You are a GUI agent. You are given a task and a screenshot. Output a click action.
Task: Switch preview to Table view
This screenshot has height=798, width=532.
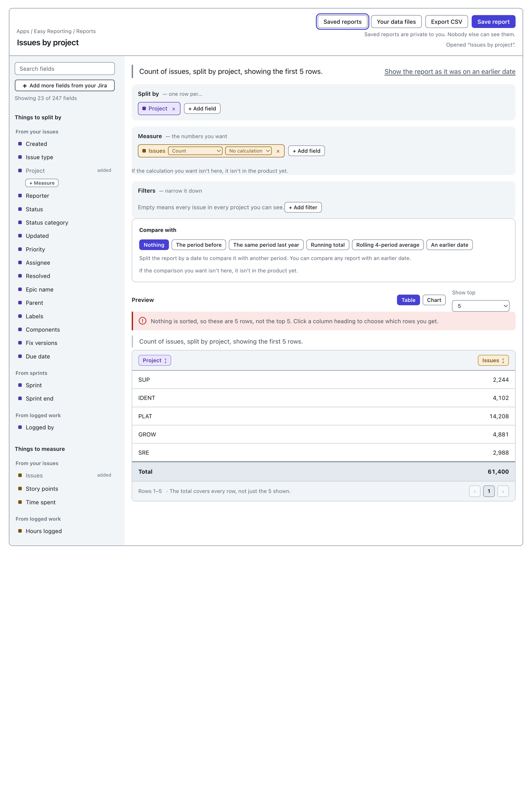click(x=408, y=300)
